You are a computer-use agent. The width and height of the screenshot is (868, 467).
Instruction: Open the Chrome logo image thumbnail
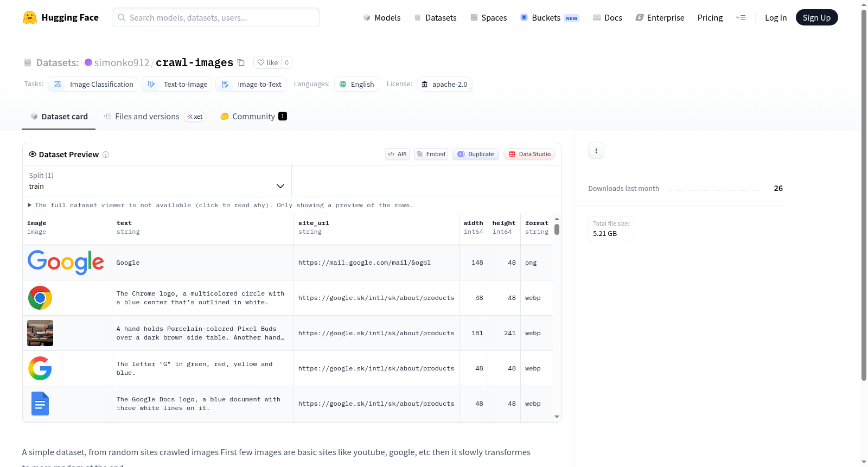click(x=40, y=298)
